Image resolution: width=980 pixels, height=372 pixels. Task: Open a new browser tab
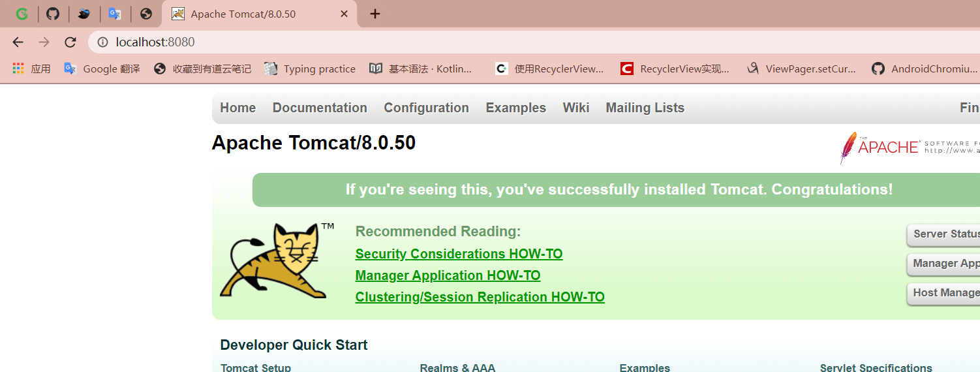pos(375,14)
